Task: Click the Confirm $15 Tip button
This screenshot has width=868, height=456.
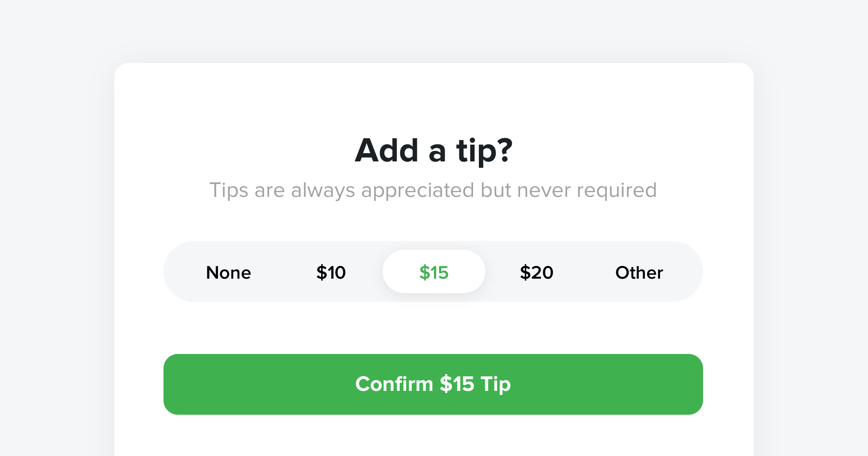Action: 433,384
